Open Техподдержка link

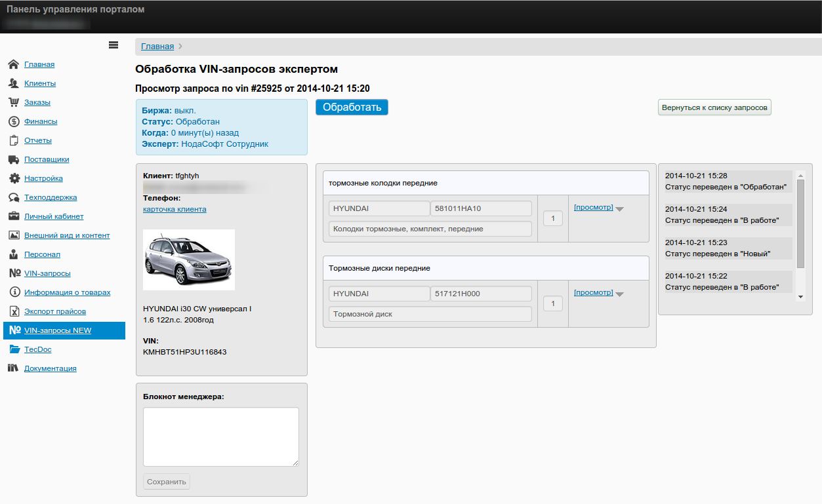[x=51, y=197]
